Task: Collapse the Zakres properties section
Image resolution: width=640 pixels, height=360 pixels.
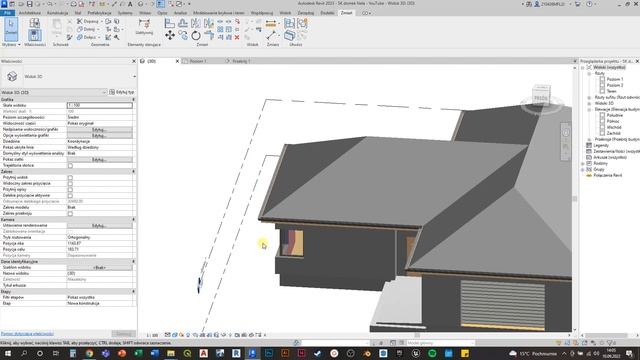Action: coord(133,172)
